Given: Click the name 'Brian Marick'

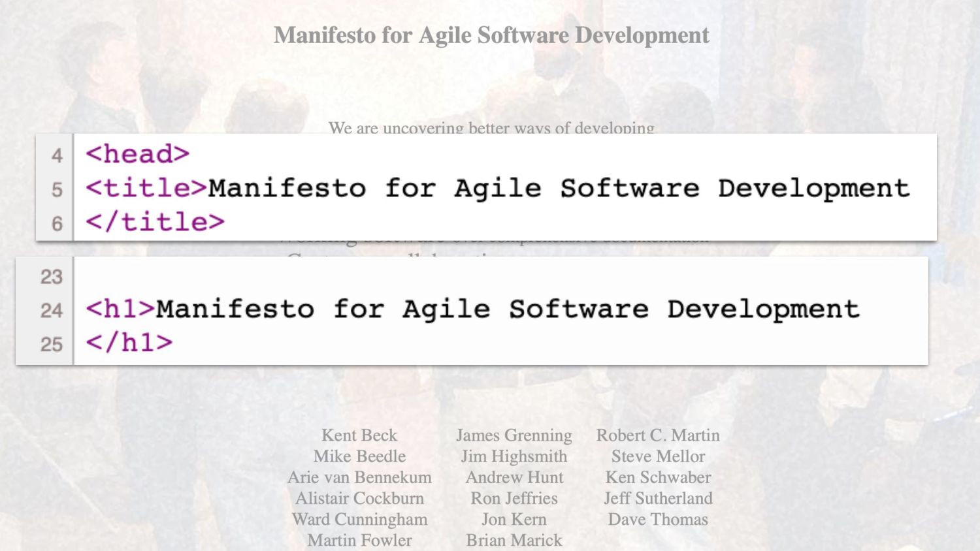Looking at the screenshot, I should (514, 541).
